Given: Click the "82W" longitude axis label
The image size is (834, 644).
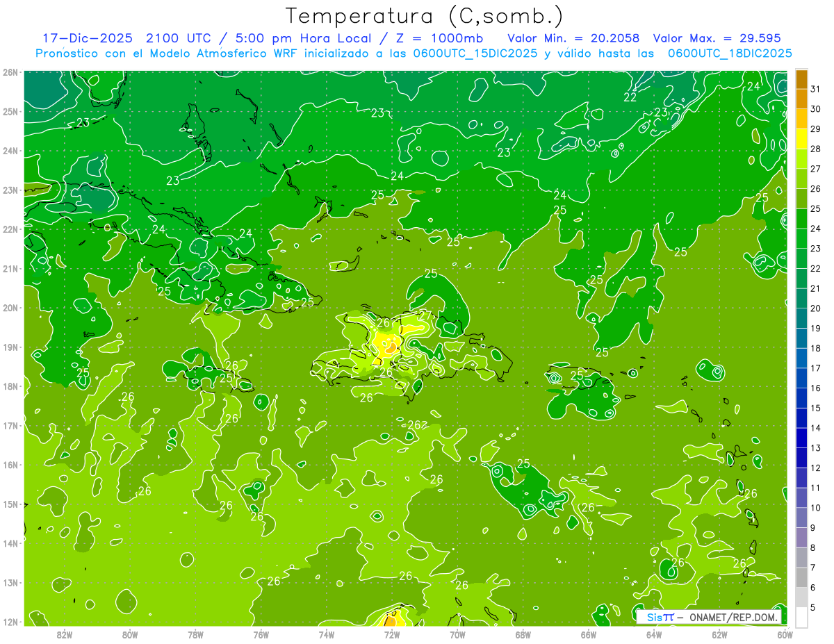Looking at the screenshot, I should (x=65, y=634).
